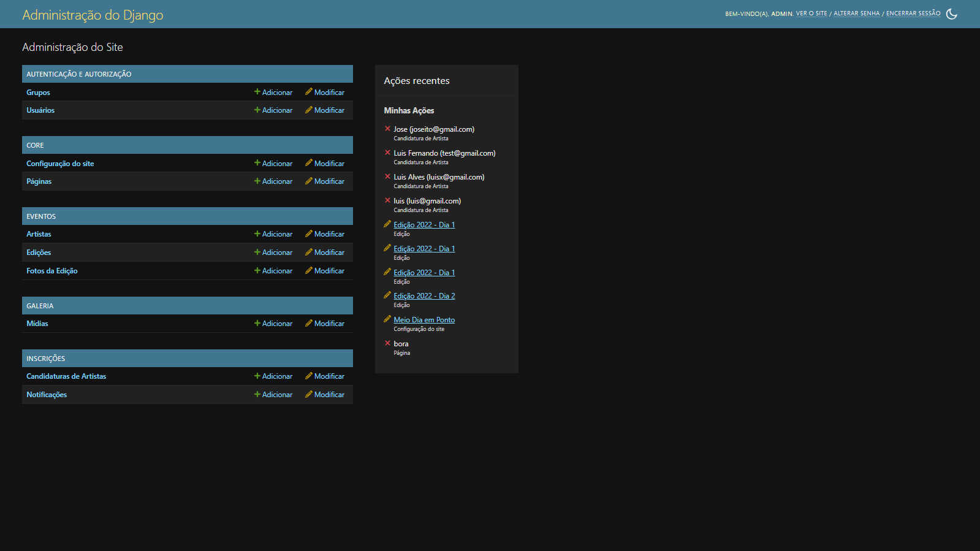980x551 pixels.
Task: Click Adicionar plus icon in Grupos row
Action: pyautogui.click(x=257, y=92)
